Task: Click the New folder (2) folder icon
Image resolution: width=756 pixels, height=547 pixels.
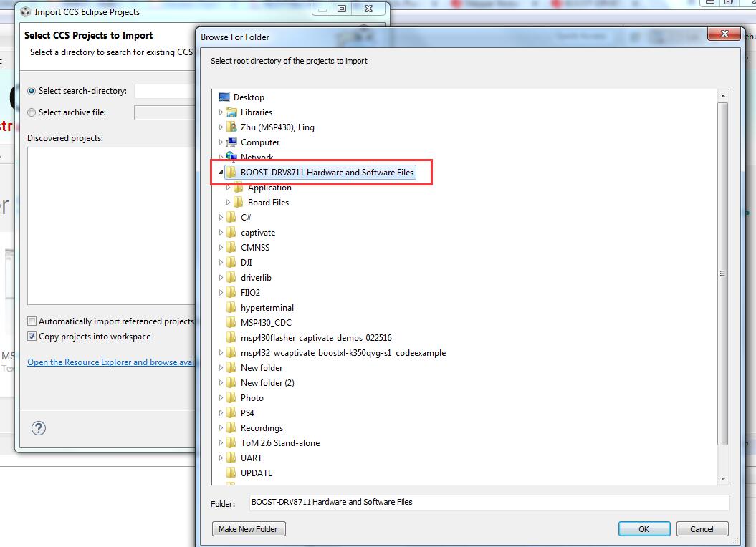Action: 231,382
